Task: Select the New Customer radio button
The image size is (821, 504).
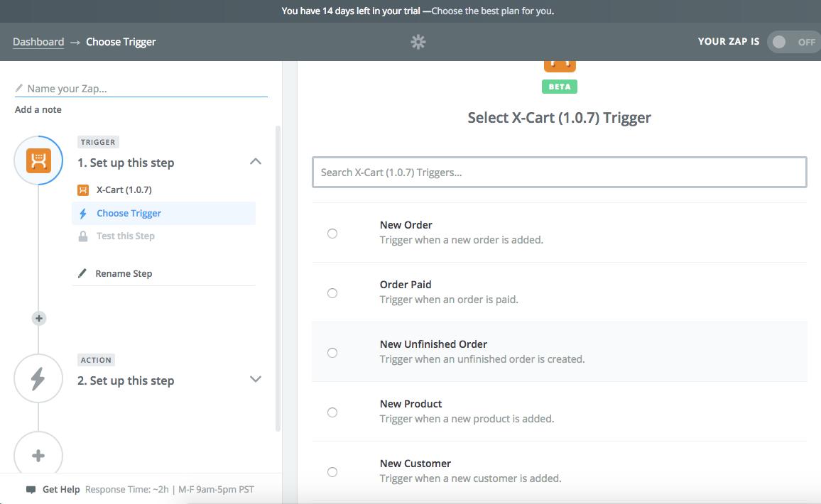Action: pos(332,472)
